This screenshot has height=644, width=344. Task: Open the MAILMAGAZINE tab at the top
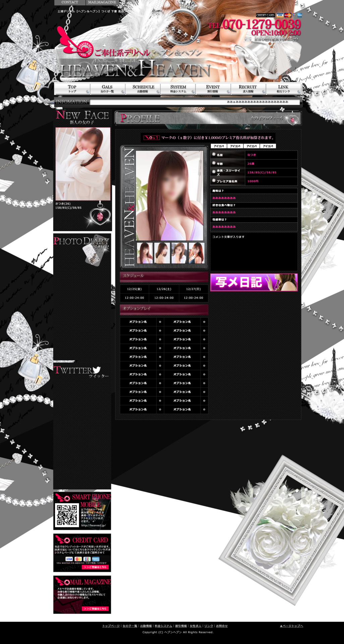(102, 2)
